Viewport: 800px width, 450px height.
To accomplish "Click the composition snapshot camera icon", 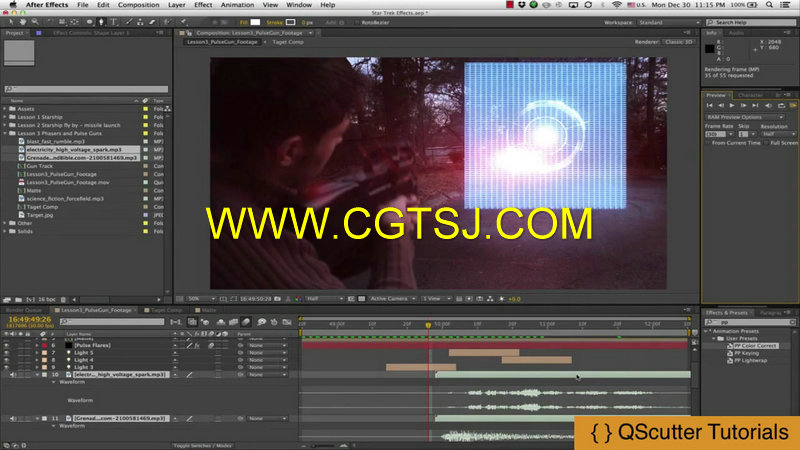I will (278, 299).
